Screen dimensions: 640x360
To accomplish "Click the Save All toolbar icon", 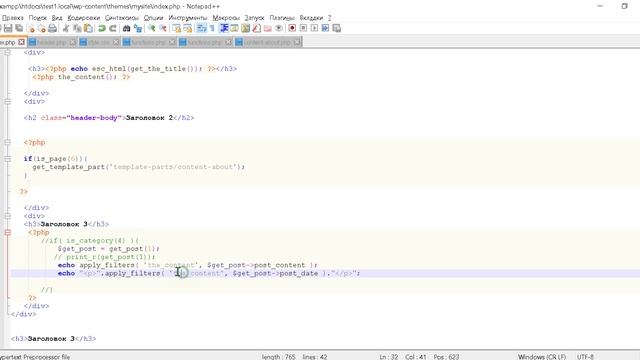I will [19, 28].
